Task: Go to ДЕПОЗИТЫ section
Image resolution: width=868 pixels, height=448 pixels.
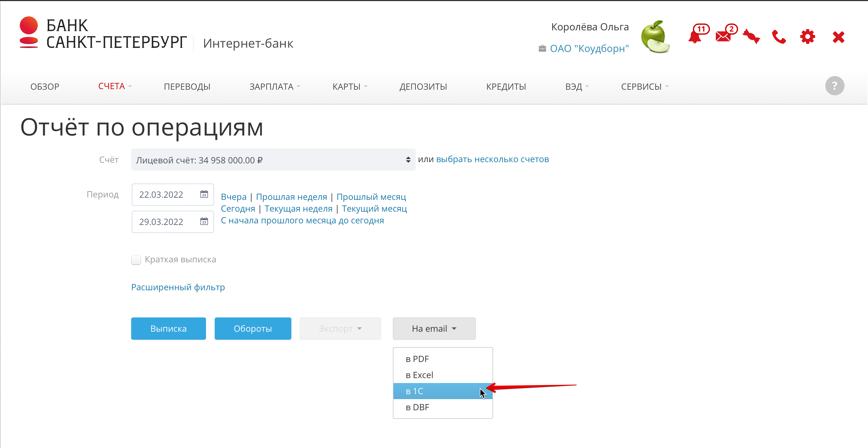Action: (423, 87)
